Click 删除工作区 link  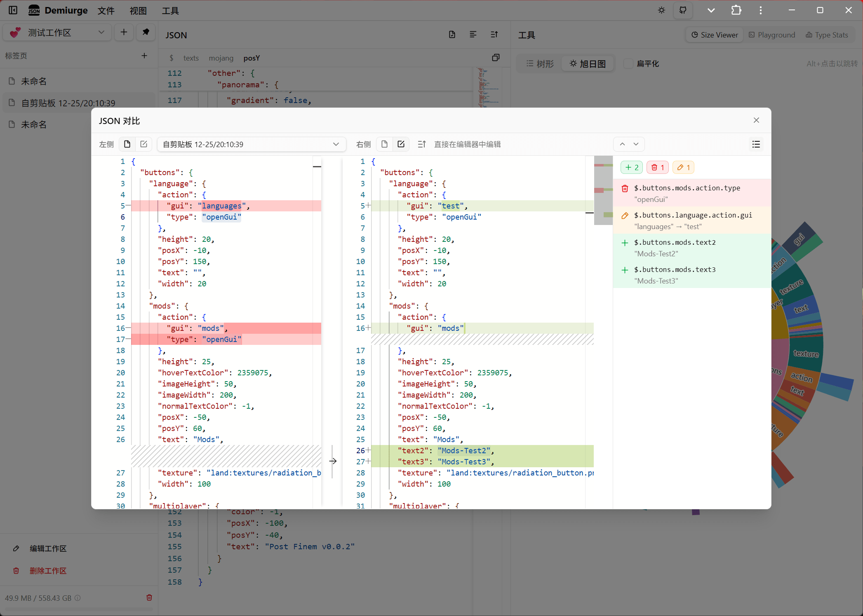pos(48,571)
